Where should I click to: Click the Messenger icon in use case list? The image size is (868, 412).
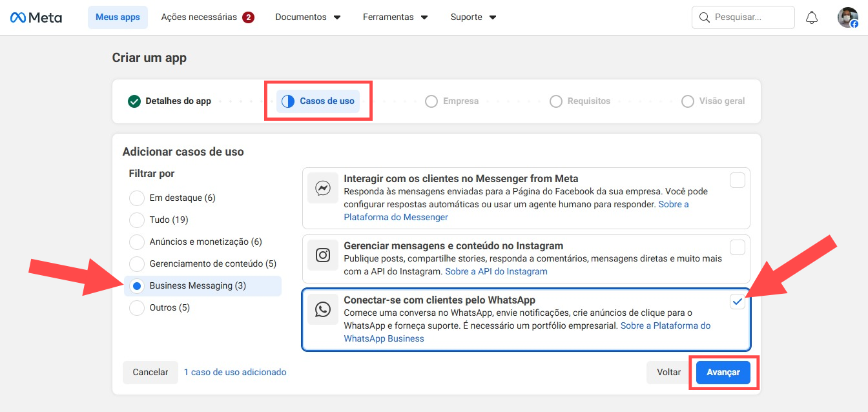tap(323, 188)
